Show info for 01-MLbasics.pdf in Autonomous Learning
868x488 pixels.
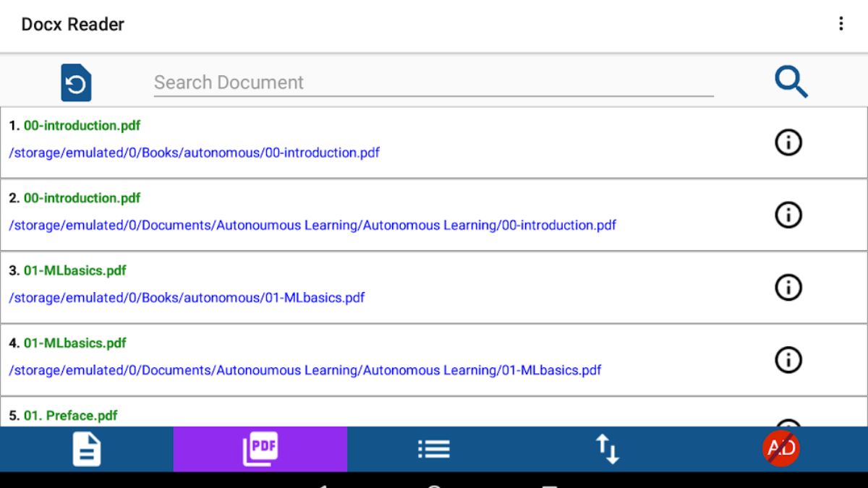[788, 359]
